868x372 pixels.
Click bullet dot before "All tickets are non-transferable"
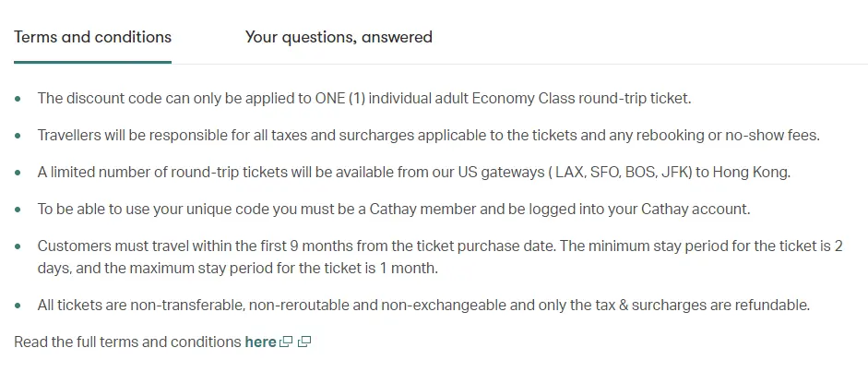(18, 305)
